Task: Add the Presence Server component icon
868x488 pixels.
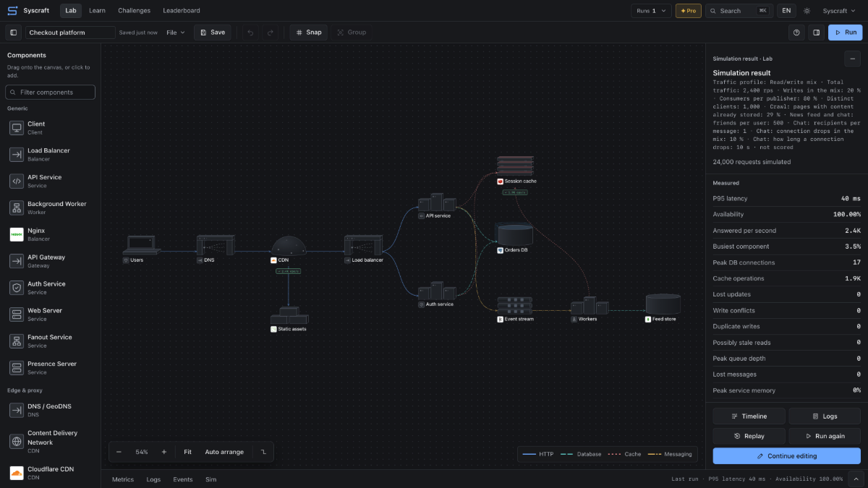Action: [x=17, y=368]
